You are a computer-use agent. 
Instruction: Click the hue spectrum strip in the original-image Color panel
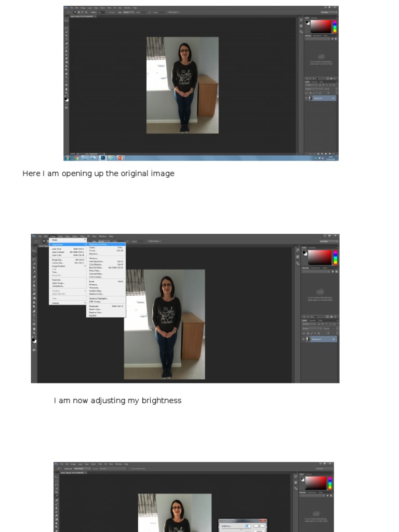[x=335, y=26]
